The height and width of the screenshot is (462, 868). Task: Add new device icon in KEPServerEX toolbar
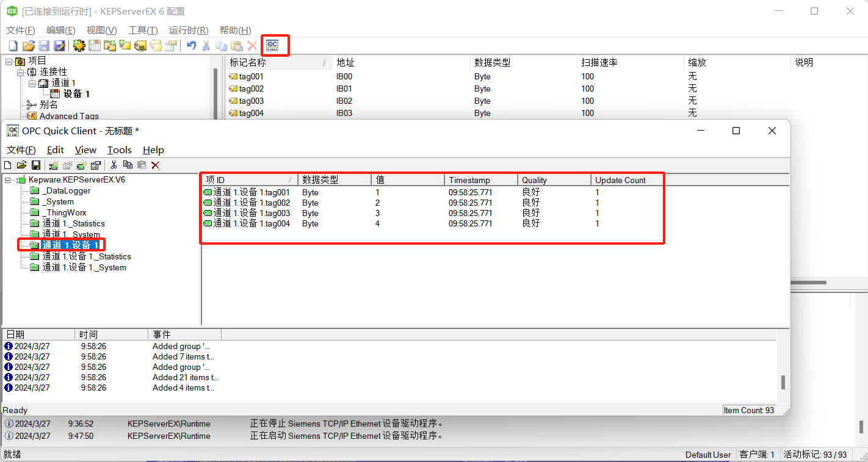click(95, 46)
